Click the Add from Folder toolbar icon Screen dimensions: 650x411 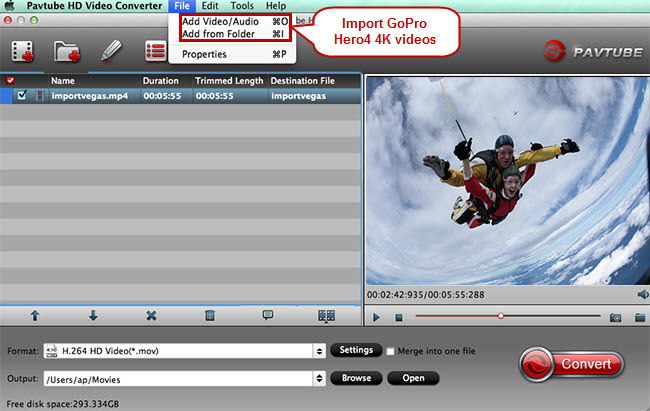[x=67, y=51]
